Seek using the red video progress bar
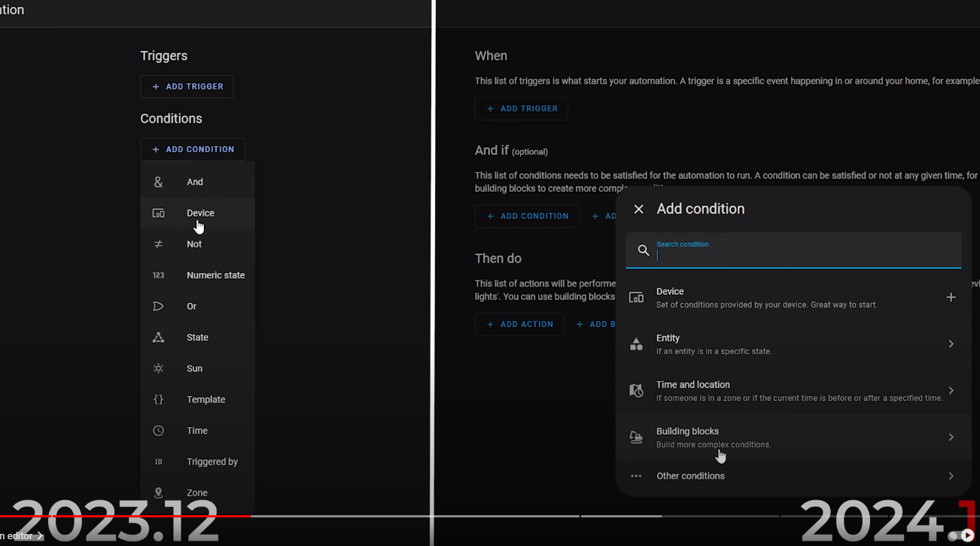 [x=126, y=516]
